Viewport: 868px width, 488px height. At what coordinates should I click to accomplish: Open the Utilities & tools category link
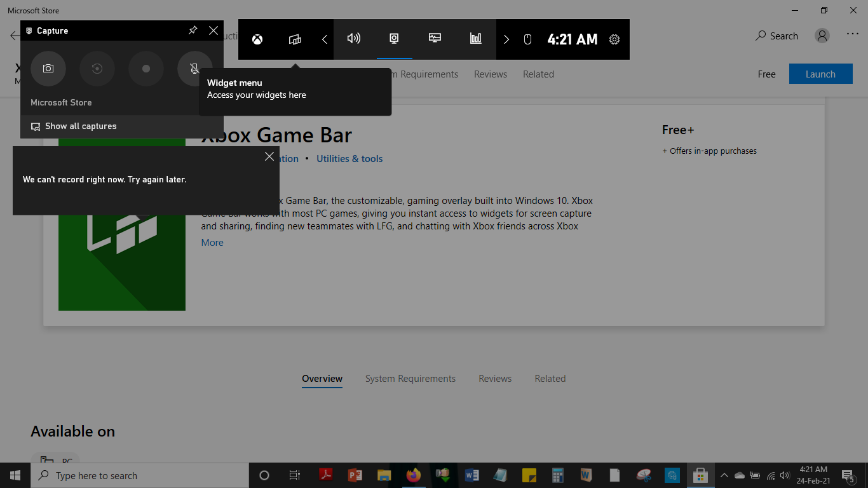point(349,159)
